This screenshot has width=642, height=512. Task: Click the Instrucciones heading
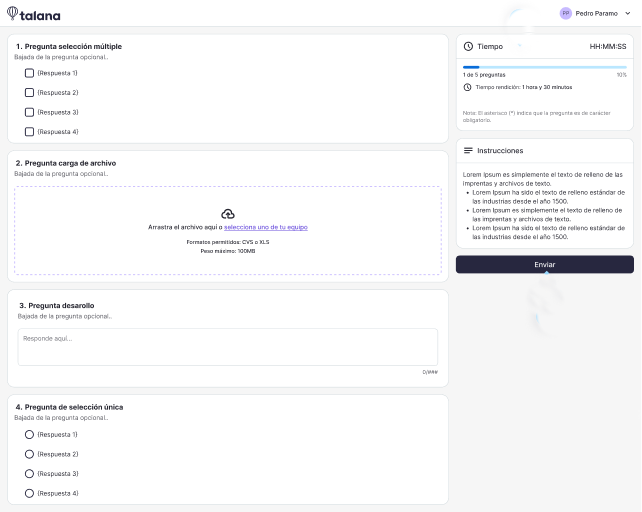tap(500, 151)
